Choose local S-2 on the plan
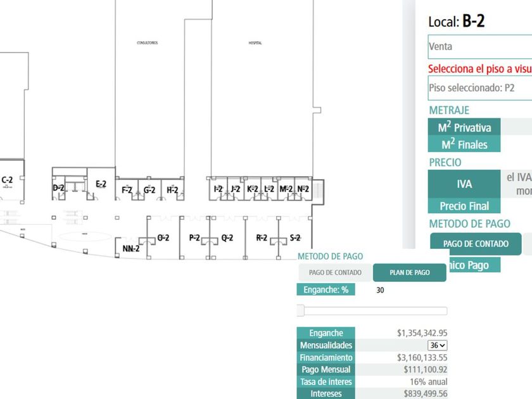This screenshot has height=399, width=532. 294,238
